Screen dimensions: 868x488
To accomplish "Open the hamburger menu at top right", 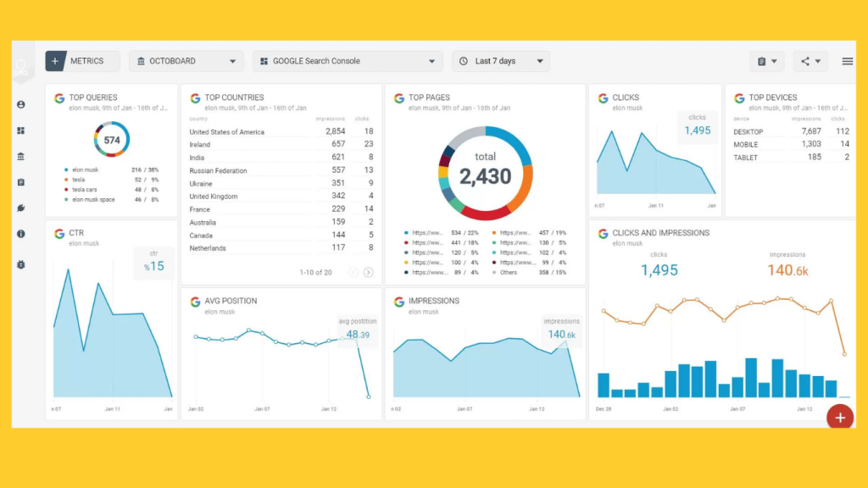I will click(x=847, y=61).
